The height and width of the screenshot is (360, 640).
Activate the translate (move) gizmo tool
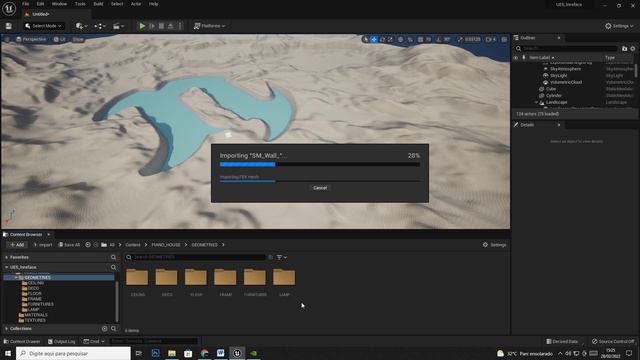pos(374,39)
